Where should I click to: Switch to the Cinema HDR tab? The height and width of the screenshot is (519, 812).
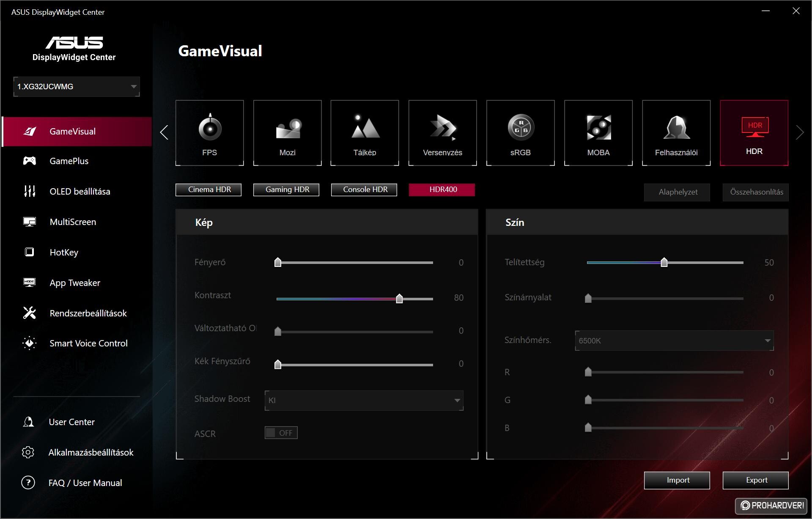pos(208,189)
